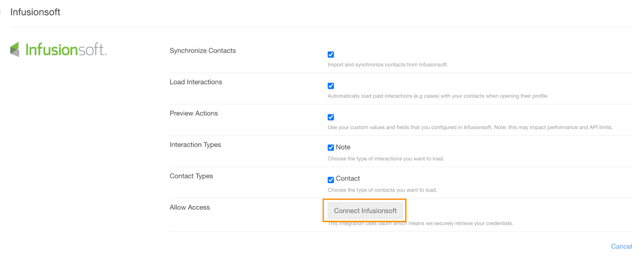Uncheck the Note interaction type
644x261 pixels.
point(330,147)
